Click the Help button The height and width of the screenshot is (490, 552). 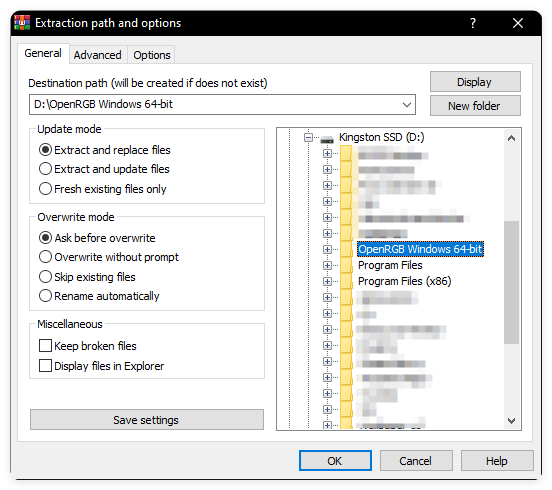(497, 461)
